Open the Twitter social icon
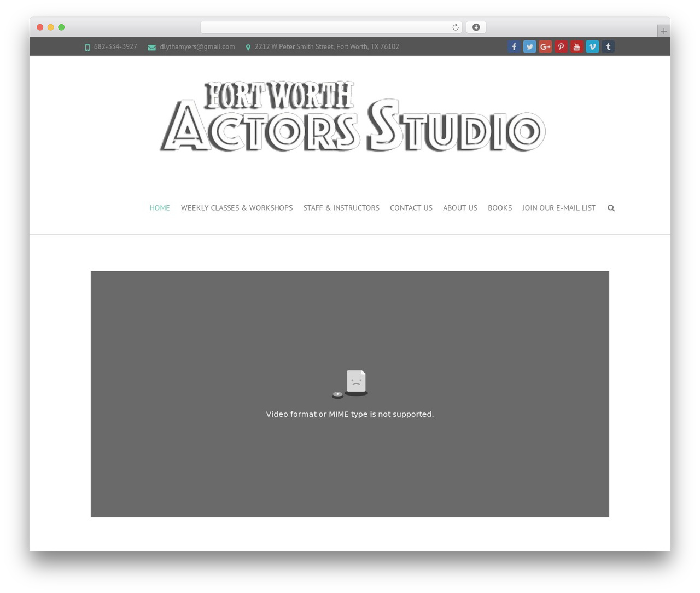 [529, 47]
